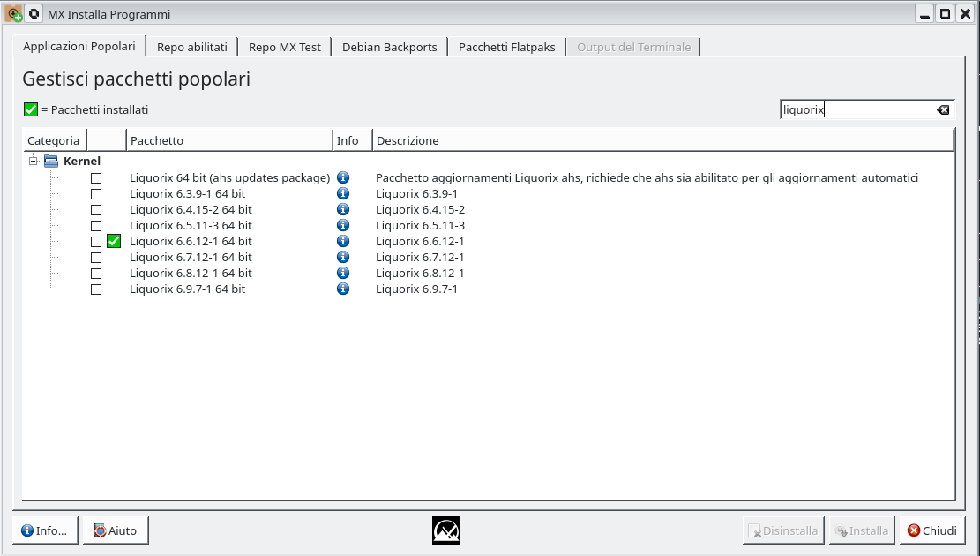Image resolution: width=980 pixels, height=556 pixels.
Task: Select the Kernel category row
Action: coord(489,162)
